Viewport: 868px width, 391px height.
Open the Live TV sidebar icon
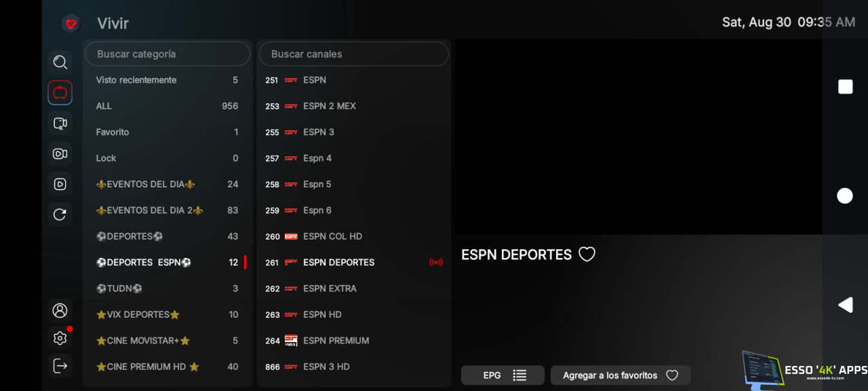point(60,93)
